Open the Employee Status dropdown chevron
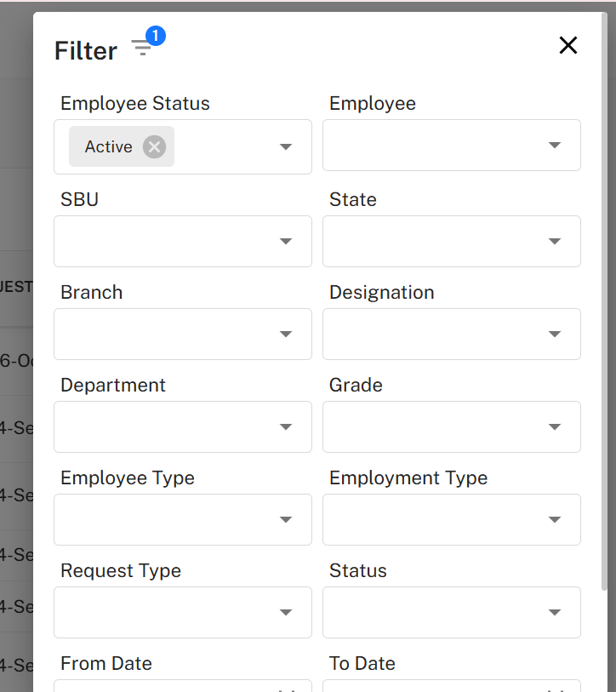The height and width of the screenshot is (692, 616). (286, 146)
